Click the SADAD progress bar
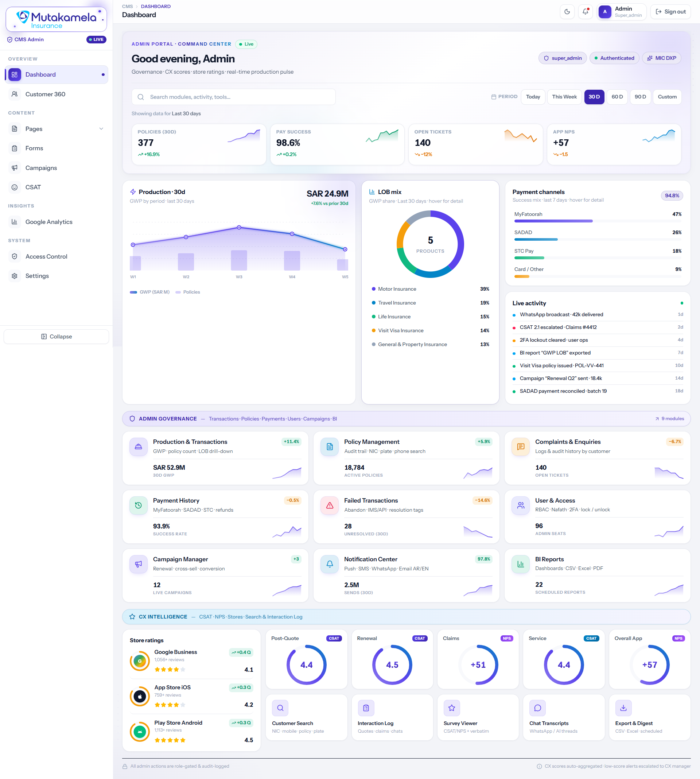 (598, 240)
